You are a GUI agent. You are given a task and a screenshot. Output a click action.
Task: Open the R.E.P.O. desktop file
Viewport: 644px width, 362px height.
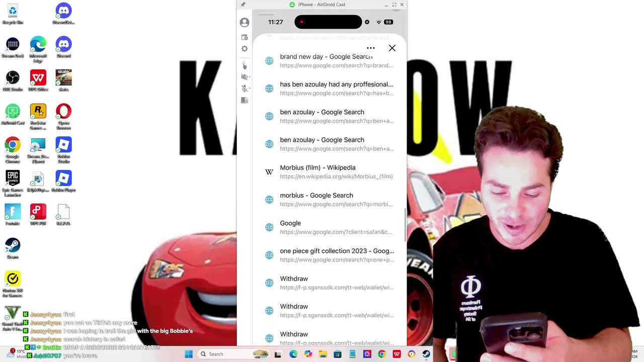click(63, 215)
